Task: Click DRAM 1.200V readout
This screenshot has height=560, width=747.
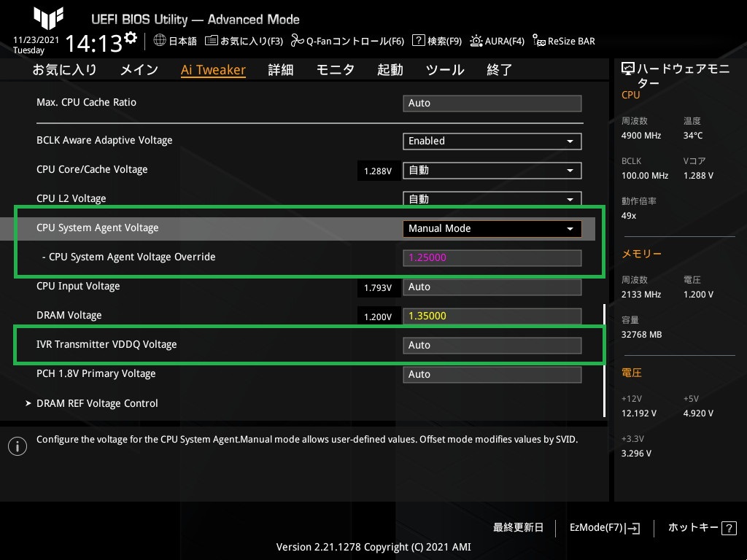Action: [379, 316]
